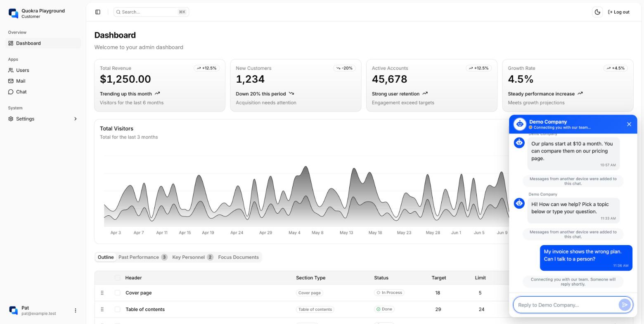Image resolution: width=644 pixels, height=324 pixels.
Task: Open the Chat app in the sidebar
Action: point(43,92)
